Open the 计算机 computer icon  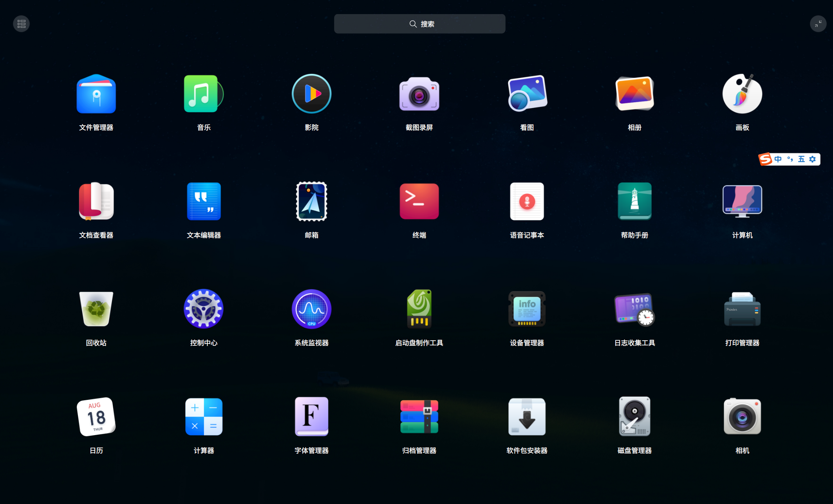(742, 201)
